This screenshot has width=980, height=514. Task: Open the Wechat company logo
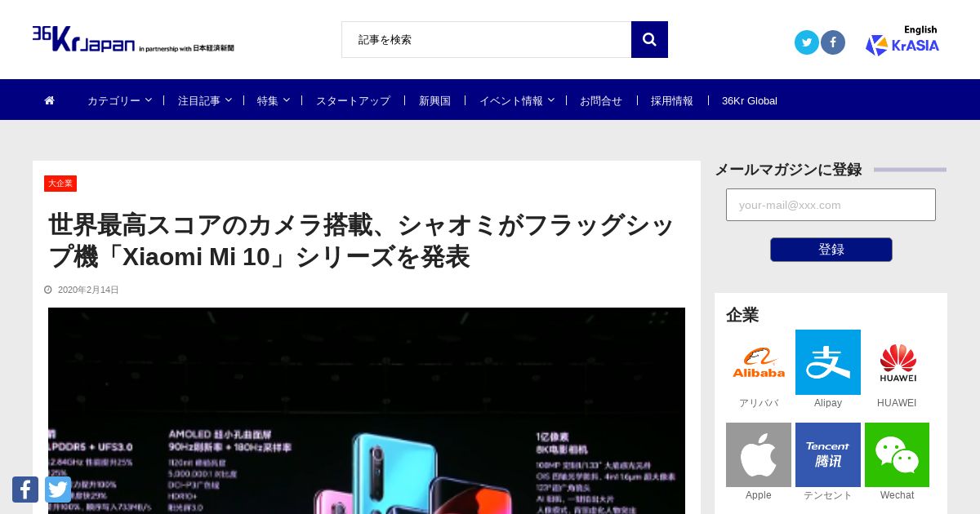(898, 454)
